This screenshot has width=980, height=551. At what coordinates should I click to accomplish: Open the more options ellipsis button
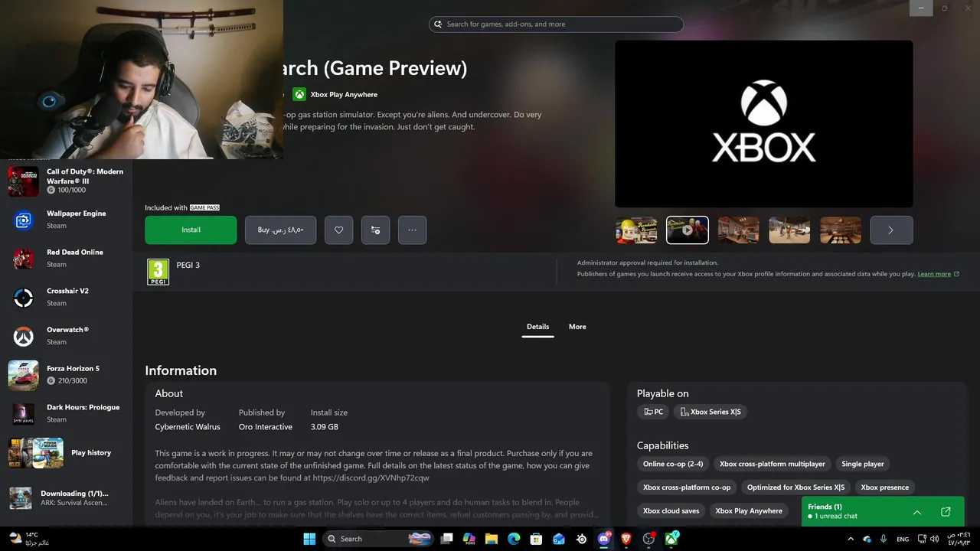pos(412,230)
